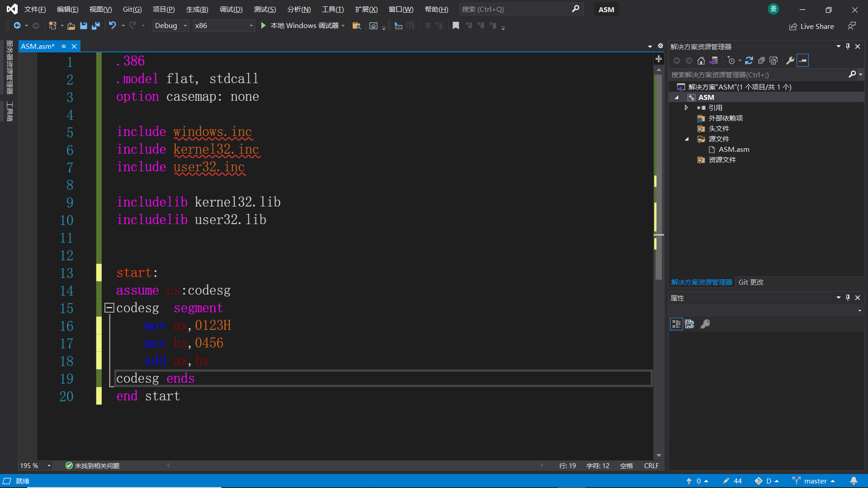Click the window-with-home toolbar icon
The image size is (868, 488).
click(373, 26)
